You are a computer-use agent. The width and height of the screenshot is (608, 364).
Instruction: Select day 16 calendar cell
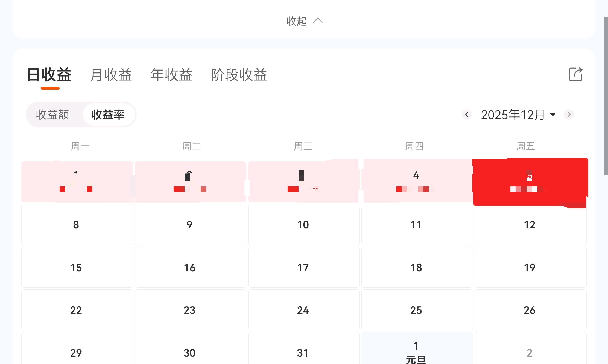(x=190, y=268)
